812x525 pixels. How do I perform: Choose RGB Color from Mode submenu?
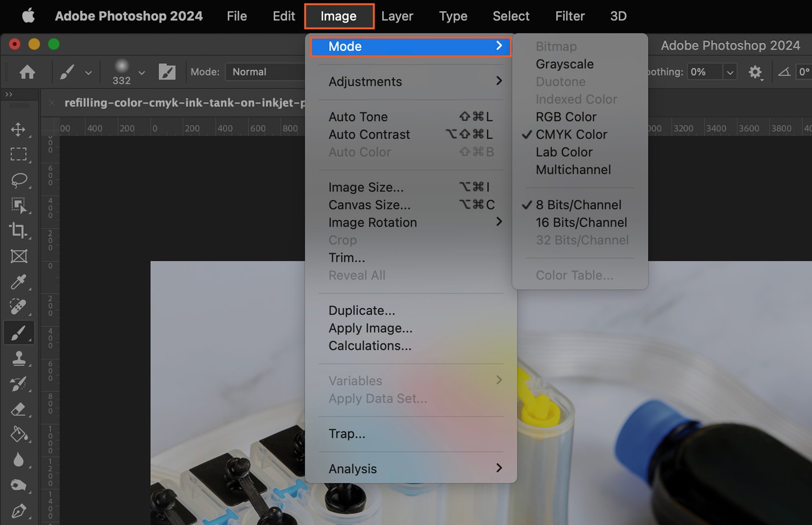(x=566, y=117)
